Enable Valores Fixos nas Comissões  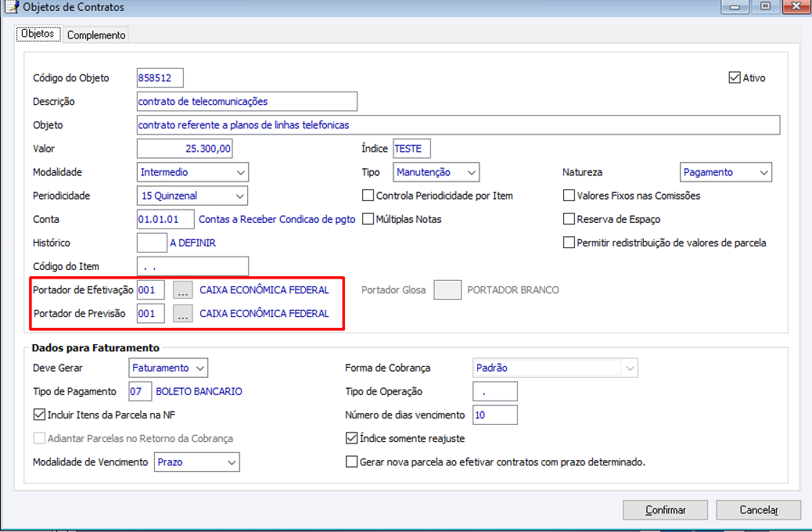pos(569,196)
